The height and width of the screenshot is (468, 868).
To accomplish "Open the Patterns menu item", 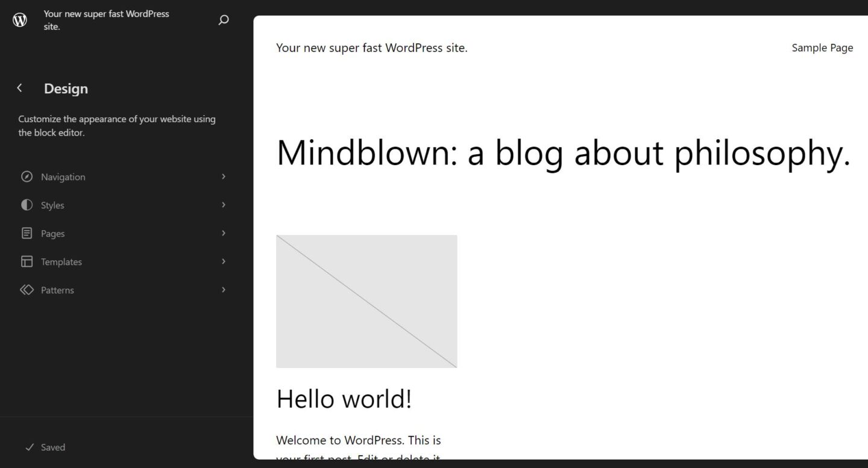I will [x=124, y=290].
